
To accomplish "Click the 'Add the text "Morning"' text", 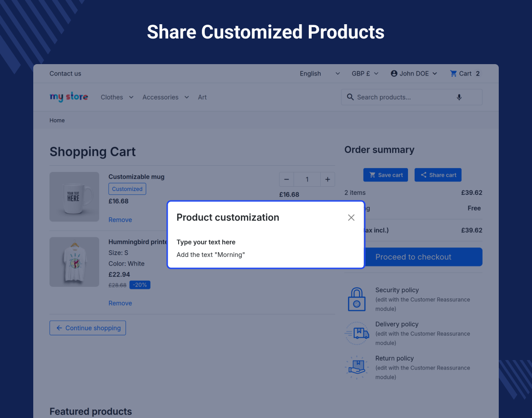I will tap(211, 255).
